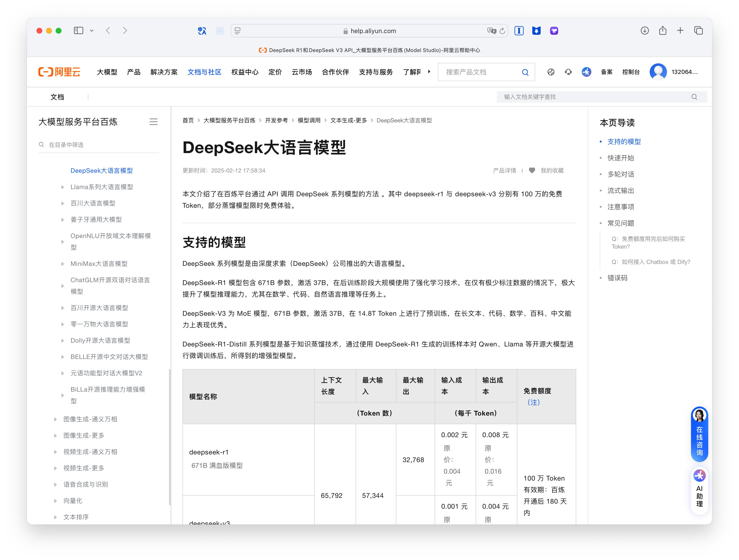
Task: Expand the 图像生成-通义万相 section
Action: click(x=55, y=419)
